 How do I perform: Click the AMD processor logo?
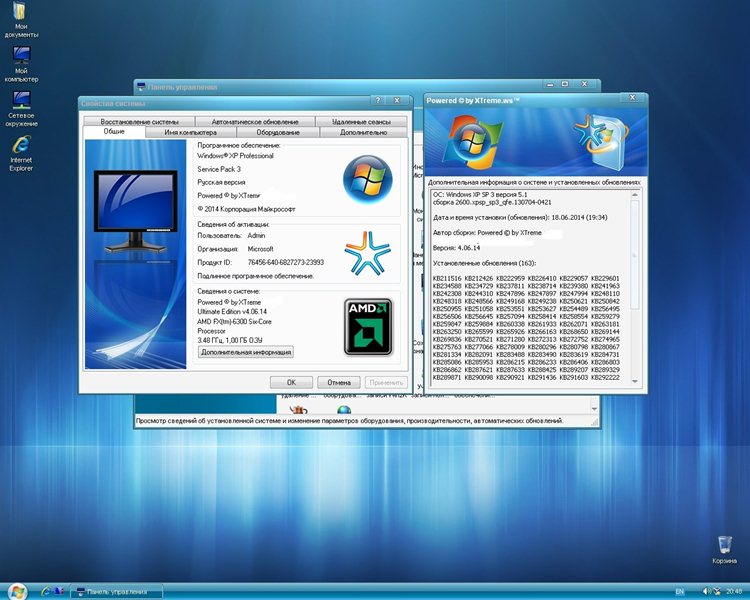pos(368,327)
